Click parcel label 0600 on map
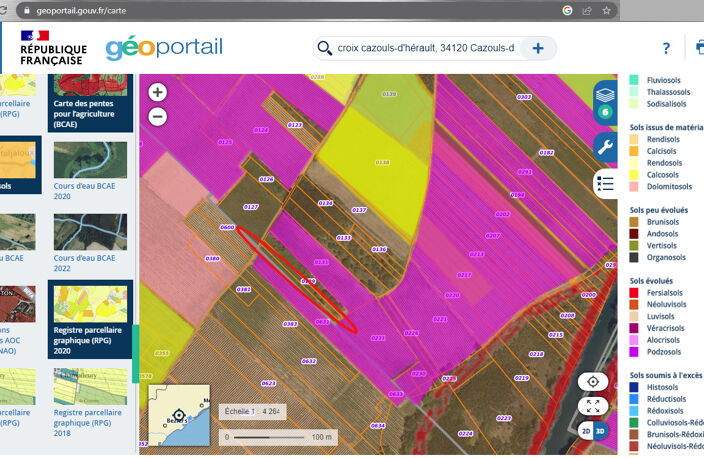Viewport: 704px width, 458px height. click(x=227, y=227)
